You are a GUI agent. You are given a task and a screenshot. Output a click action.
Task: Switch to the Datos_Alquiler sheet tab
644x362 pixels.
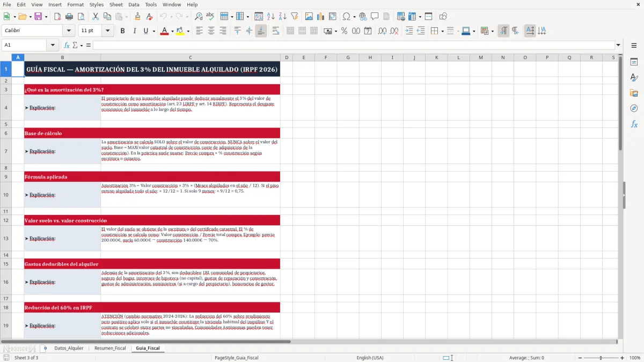[x=69, y=348]
